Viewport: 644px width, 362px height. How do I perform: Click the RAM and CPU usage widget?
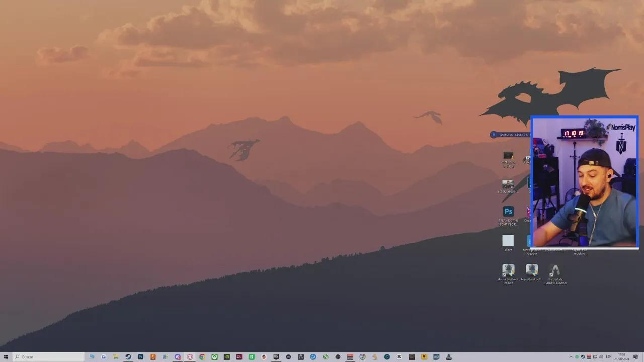[x=511, y=135]
